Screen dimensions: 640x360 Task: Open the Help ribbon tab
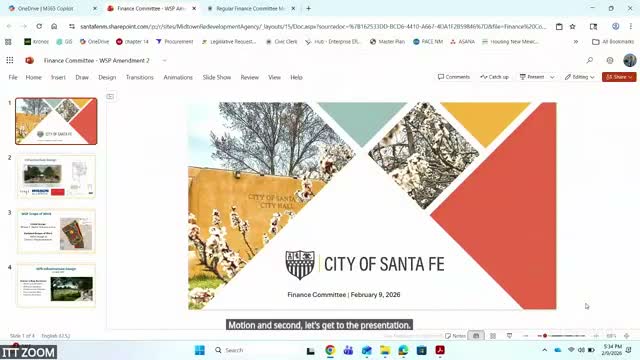point(296,77)
